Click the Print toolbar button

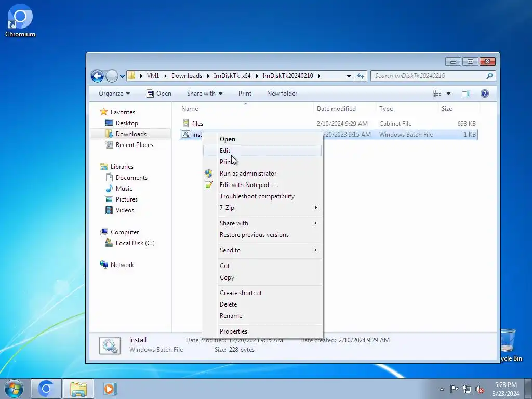pyautogui.click(x=245, y=94)
